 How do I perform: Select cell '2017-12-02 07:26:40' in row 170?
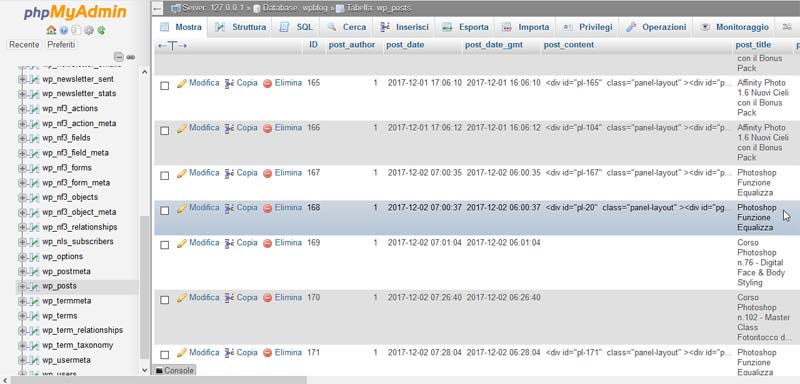point(424,298)
